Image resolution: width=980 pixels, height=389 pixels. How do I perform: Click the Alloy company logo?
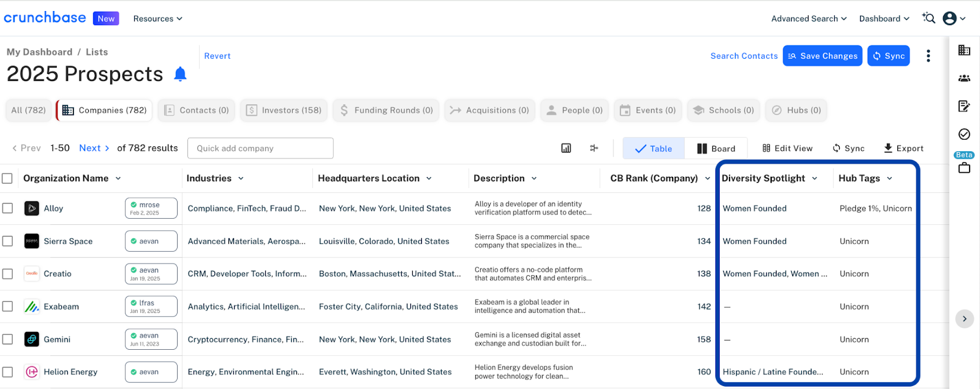pos(32,208)
